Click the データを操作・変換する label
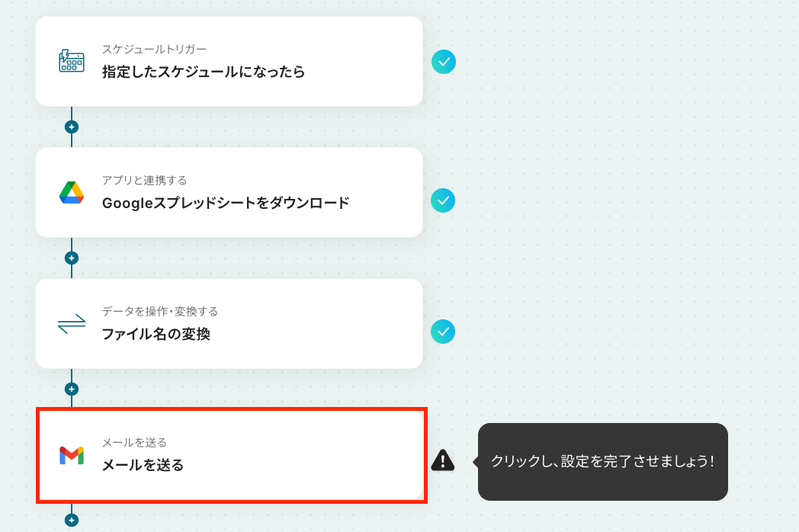Viewport: 799px width, 532px height. tap(159, 312)
